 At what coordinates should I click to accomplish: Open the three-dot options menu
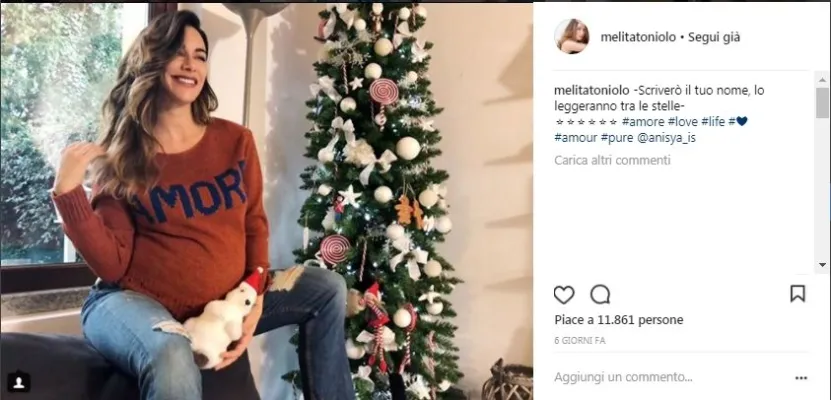(x=800, y=378)
